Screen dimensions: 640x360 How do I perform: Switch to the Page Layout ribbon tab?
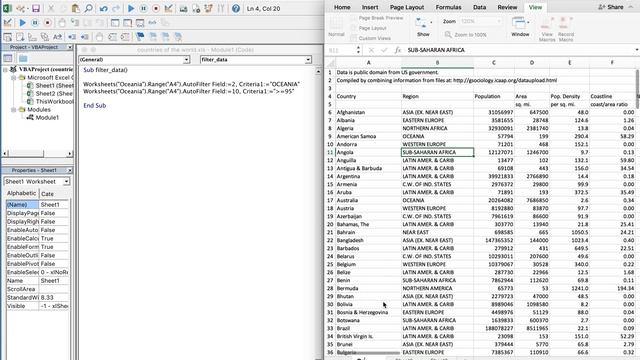pyautogui.click(x=407, y=7)
